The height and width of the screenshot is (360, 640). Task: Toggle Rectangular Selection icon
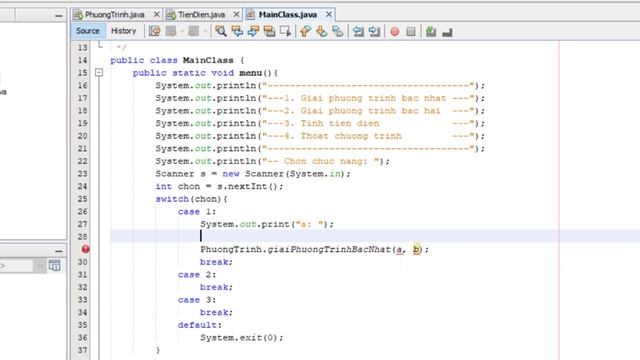[x=285, y=31]
